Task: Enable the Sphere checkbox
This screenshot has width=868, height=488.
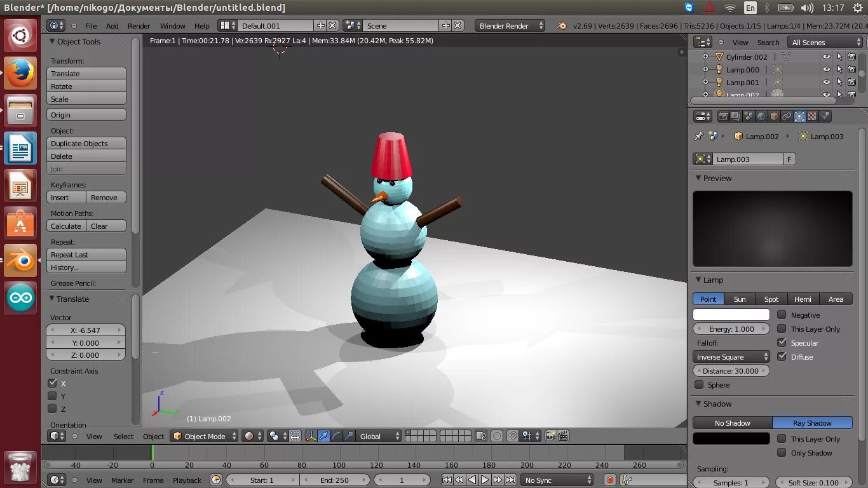Action: (699, 384)
